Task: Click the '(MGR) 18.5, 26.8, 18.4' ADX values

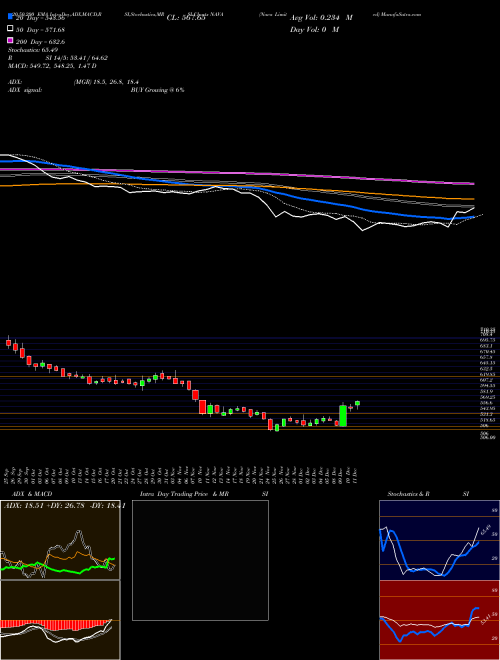Action: click(x=106, y=82)
